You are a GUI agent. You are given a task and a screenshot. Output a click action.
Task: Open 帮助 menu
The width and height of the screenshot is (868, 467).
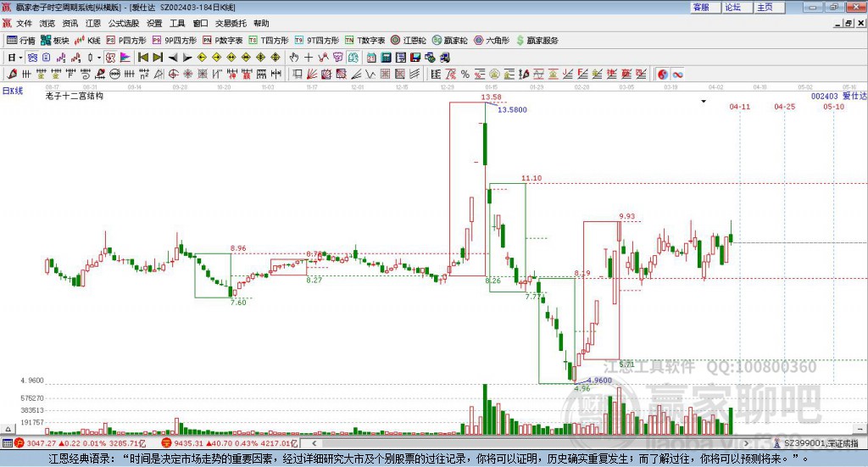pyautogui.click(x=261, y=23)
